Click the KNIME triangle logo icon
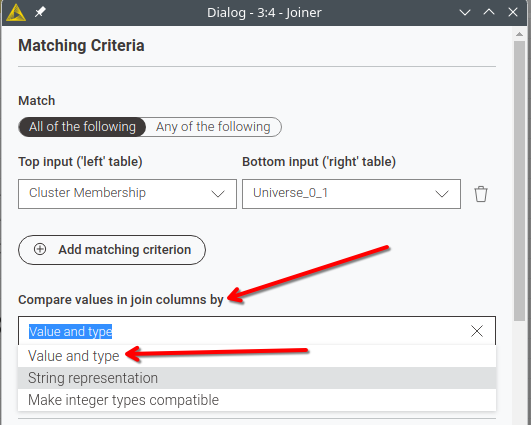This screenshot has width=531, height=425. tap(16, 13)
